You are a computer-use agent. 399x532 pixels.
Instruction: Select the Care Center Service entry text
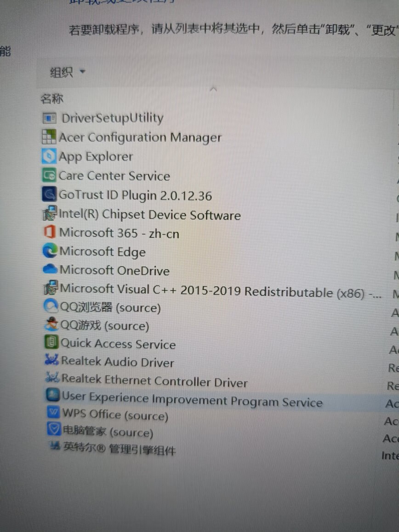point(114,176)
